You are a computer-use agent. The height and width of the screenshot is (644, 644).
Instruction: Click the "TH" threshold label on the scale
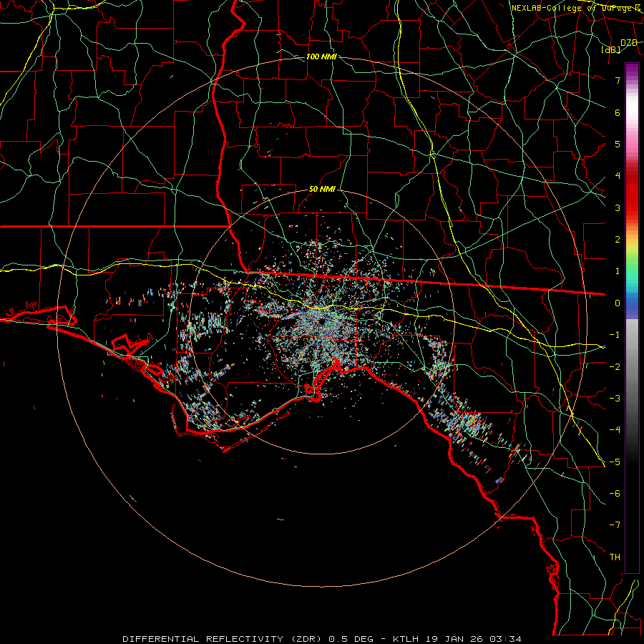615,557
